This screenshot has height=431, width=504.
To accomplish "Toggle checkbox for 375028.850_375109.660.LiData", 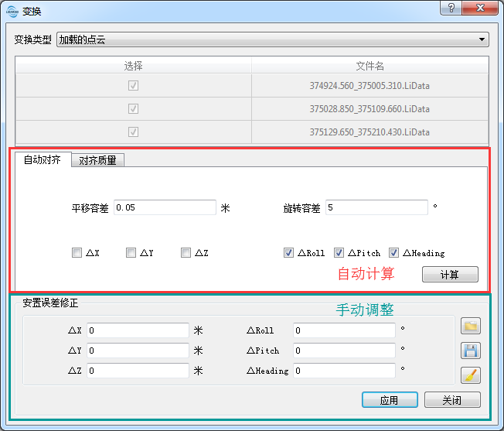I will [x=133, y=108].
